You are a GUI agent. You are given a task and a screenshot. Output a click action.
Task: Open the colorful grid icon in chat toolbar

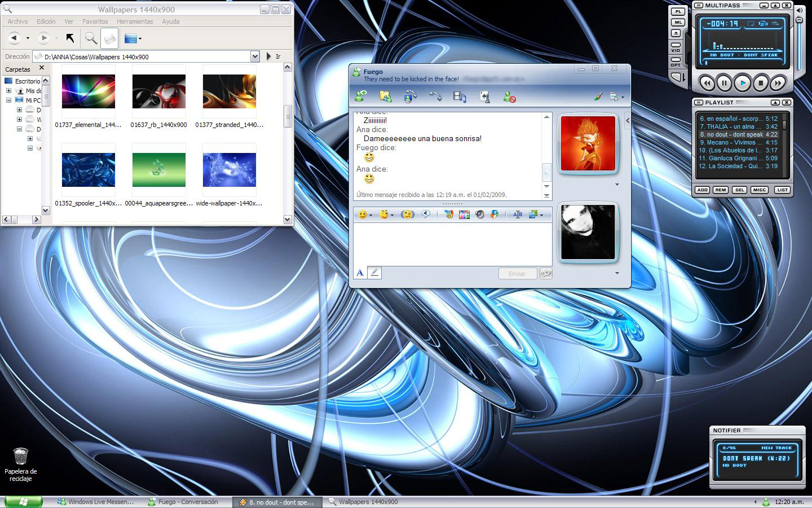464,214
